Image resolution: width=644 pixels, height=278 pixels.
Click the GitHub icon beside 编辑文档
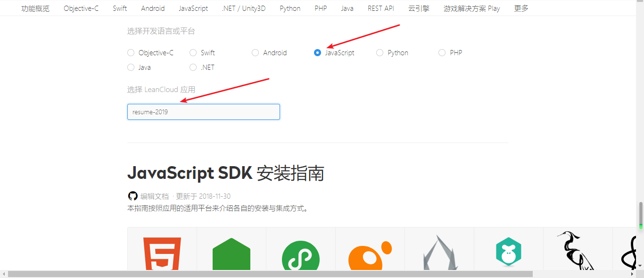tap(132, 195)
